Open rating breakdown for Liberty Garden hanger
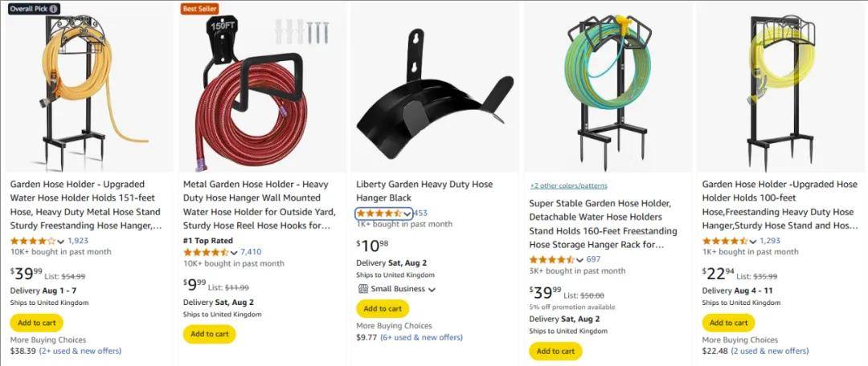The width and height of the screenshot is (868, 366). click(407, 213)
